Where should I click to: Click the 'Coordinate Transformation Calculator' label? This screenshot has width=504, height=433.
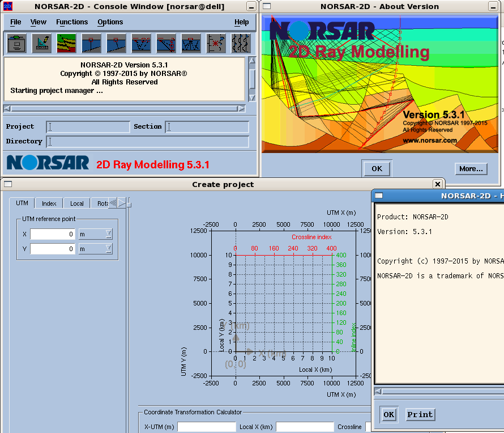point(193,412)
